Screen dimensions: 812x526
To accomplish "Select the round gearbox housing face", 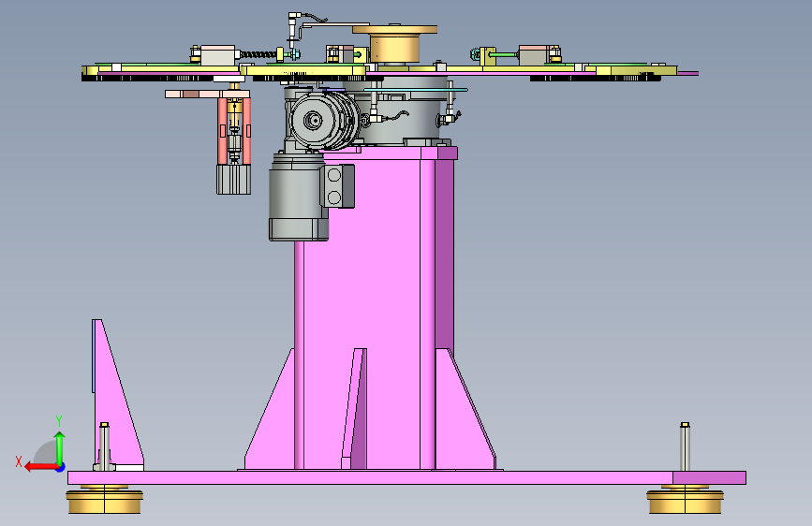I will (314, 121).
